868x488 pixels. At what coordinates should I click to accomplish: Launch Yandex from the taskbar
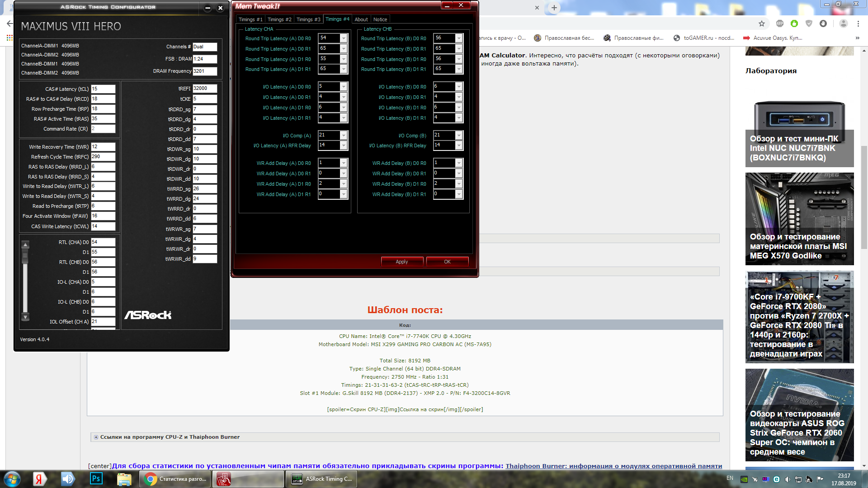pyautogui.click(x=39, y=479)
